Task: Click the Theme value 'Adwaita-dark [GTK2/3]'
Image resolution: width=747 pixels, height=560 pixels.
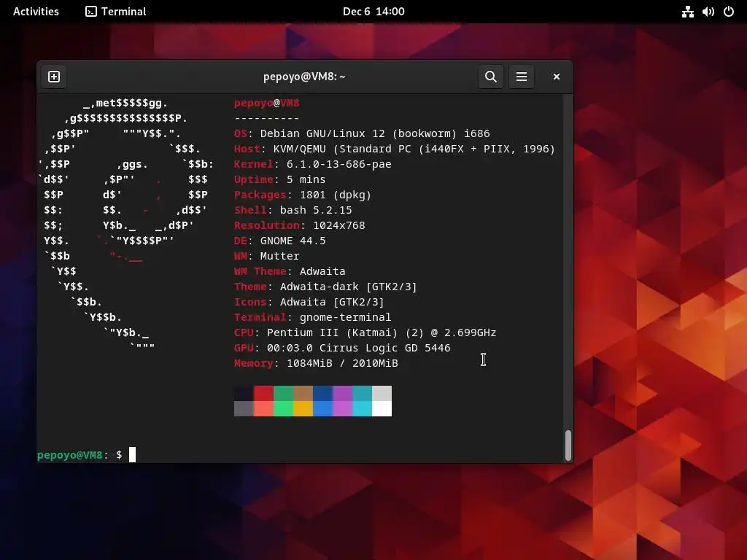Action: coord(348,287)
